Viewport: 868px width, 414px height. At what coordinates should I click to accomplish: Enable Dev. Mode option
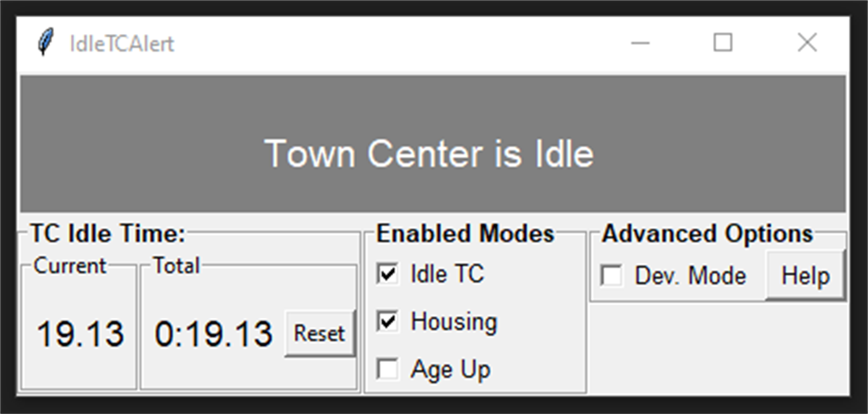point(611,276)
